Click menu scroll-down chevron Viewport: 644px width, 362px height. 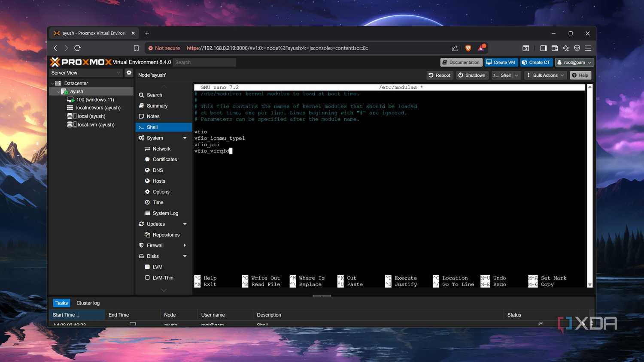coord(164,290)
